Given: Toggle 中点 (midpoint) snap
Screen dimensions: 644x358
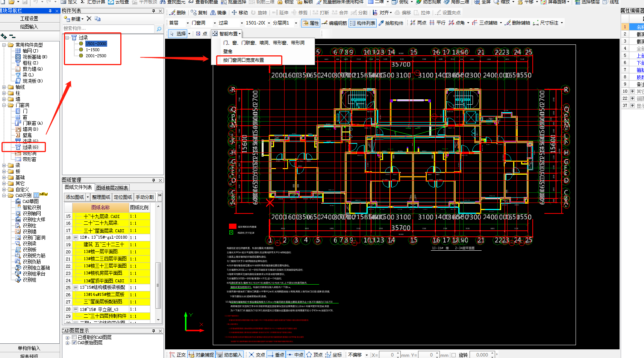Looking at the screenshot, I should [295, 355].
